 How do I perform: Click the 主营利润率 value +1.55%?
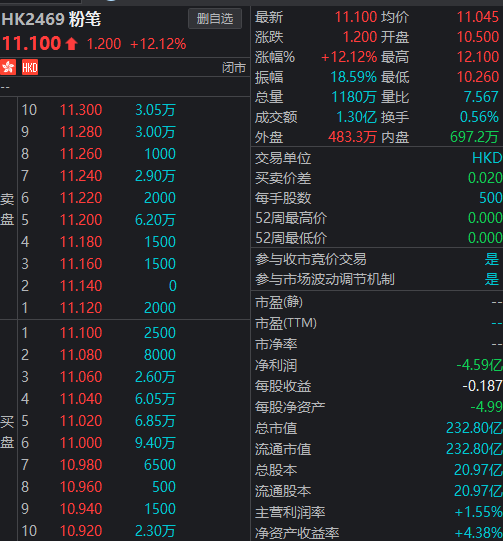(479, 512)
